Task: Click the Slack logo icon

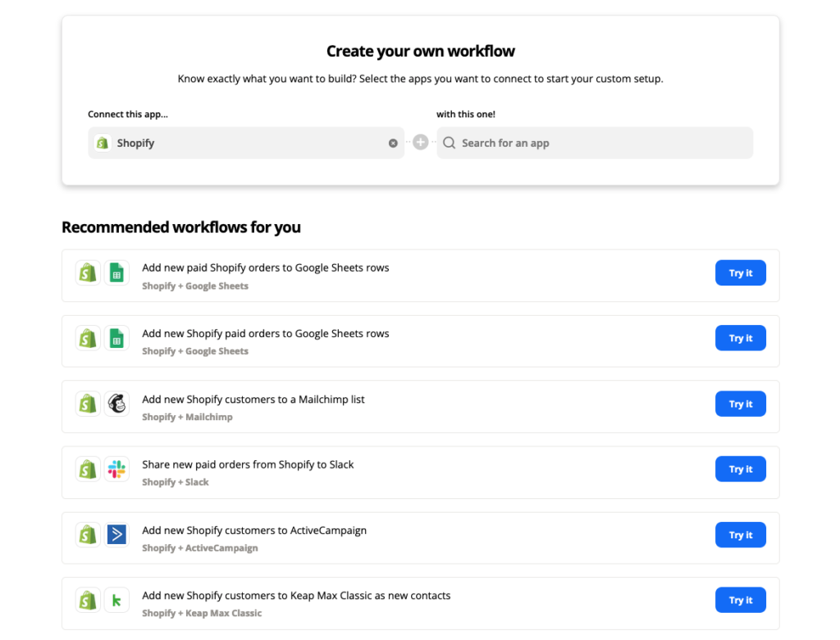Action: coord(116,469)
